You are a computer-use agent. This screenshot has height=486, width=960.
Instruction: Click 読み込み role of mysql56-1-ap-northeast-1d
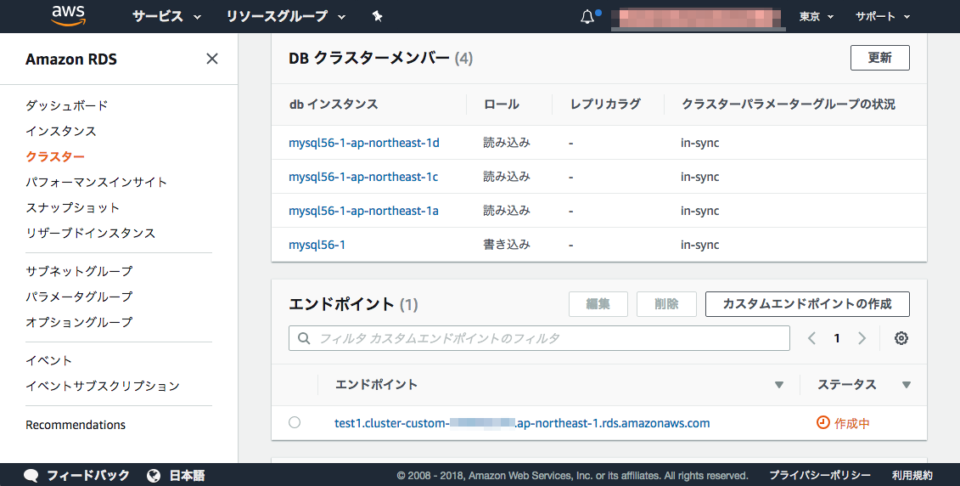click(507, 143)
